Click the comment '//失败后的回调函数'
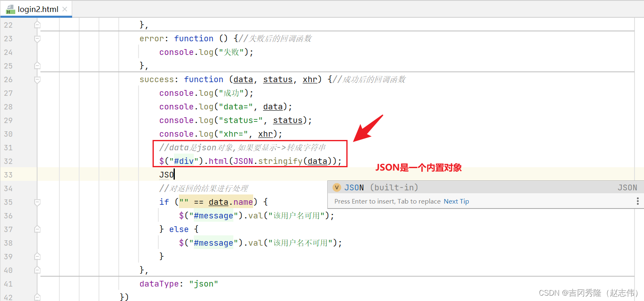Screen dimensions: 644x301 click(275, 39)
